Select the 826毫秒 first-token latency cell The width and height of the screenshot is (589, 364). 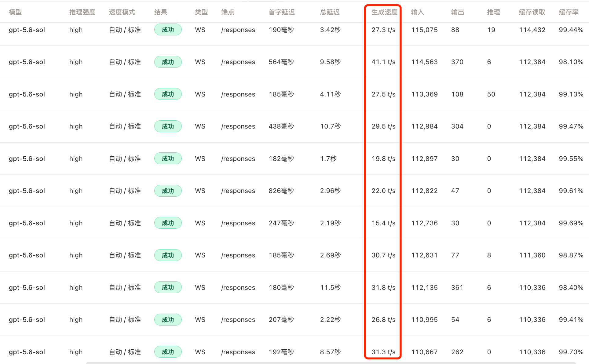[281, 191]
